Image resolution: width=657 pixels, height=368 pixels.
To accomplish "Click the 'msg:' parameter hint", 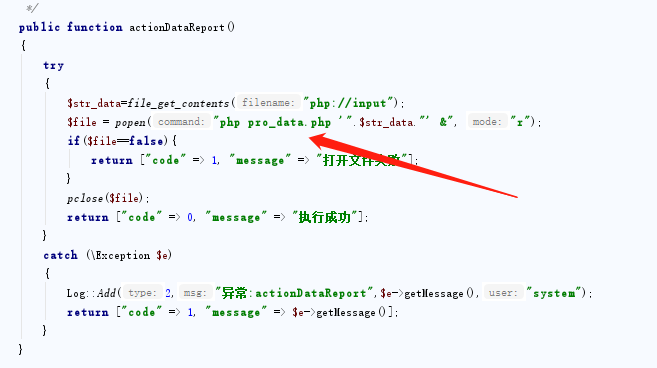I will pyautogui.click(x=195, y=293).
